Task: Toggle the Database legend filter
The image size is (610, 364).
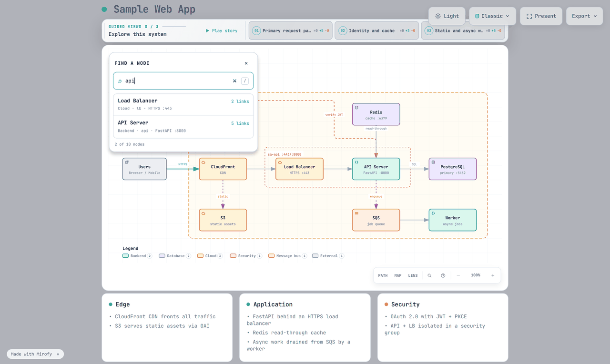Action: 175,256
